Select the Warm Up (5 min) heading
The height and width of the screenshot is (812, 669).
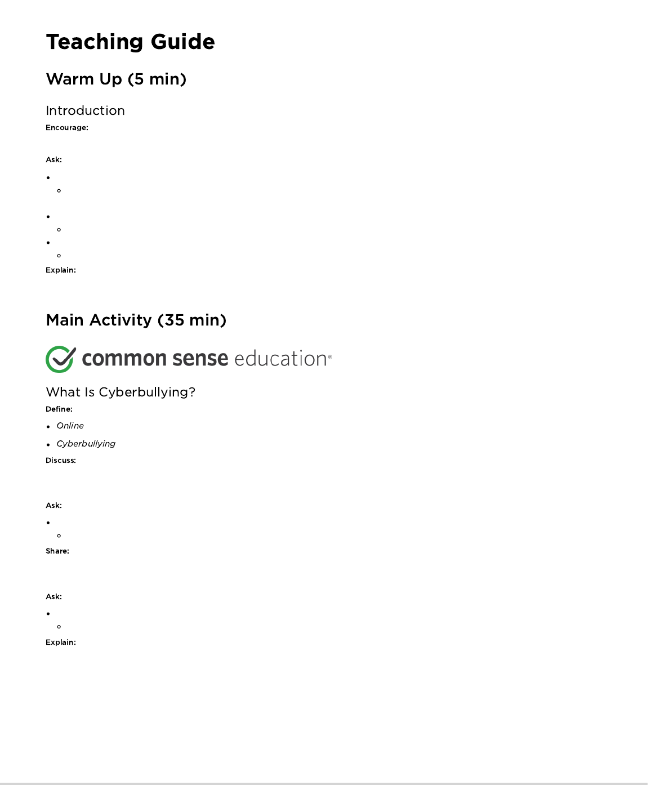[x=116, y=79]
